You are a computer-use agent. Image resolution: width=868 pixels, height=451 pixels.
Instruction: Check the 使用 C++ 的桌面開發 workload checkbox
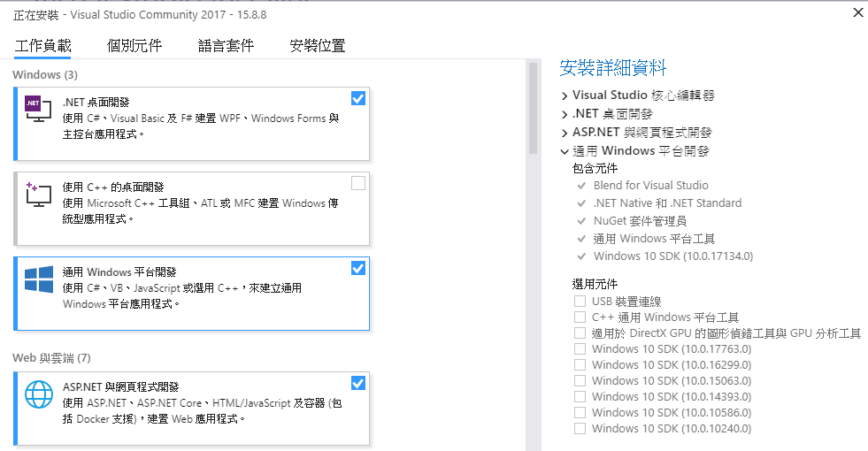[x=358, y=183]
